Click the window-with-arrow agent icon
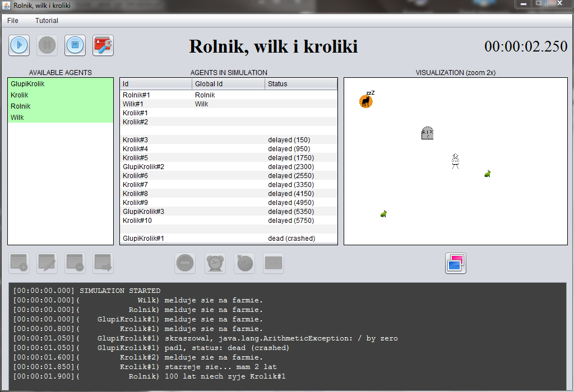Screen dimensions: 574x392 point(103,263)
